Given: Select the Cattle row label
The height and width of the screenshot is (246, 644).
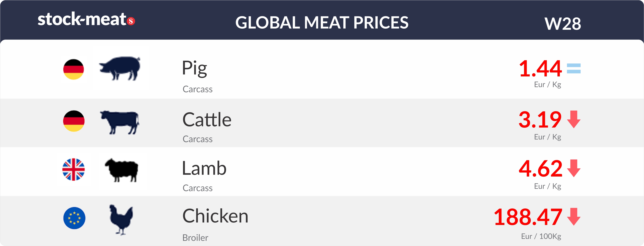Looking at the screenshot, I should click(207, 120).
